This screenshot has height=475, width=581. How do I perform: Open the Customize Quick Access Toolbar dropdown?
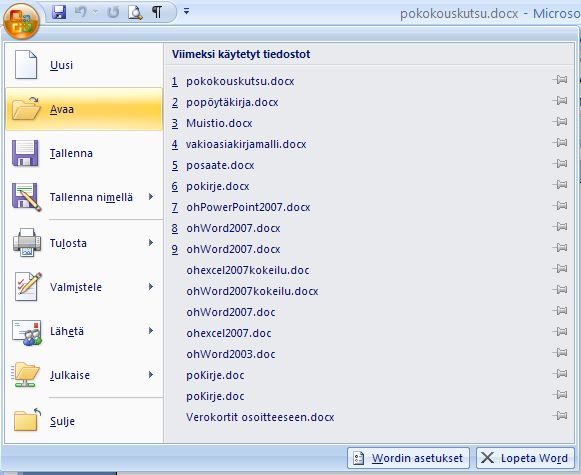point(186,12)
